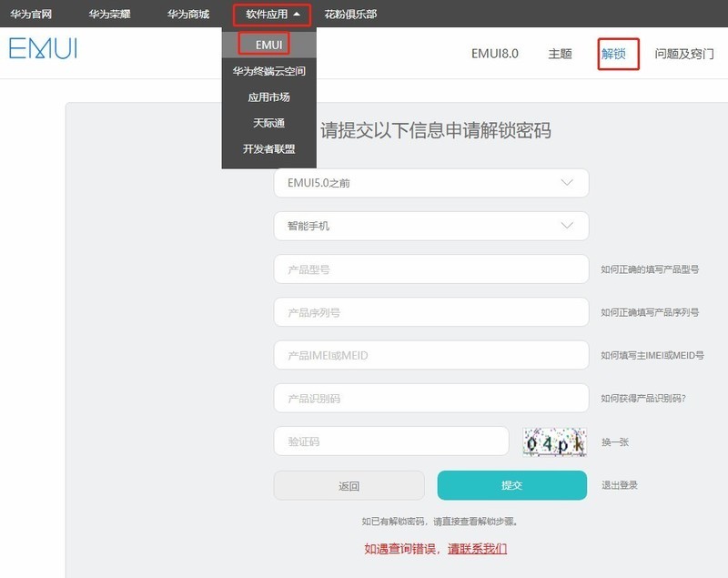Select 华为终端云空间 menu entry
Viewport: 728px width, 578px height.
268,71
